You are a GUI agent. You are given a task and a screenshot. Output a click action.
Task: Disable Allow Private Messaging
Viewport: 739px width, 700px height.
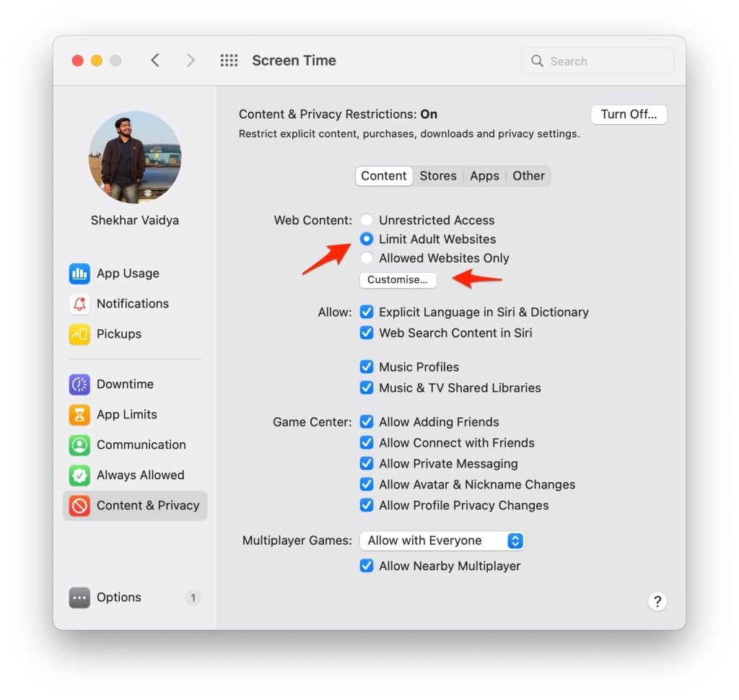click(x=366, y=463)
